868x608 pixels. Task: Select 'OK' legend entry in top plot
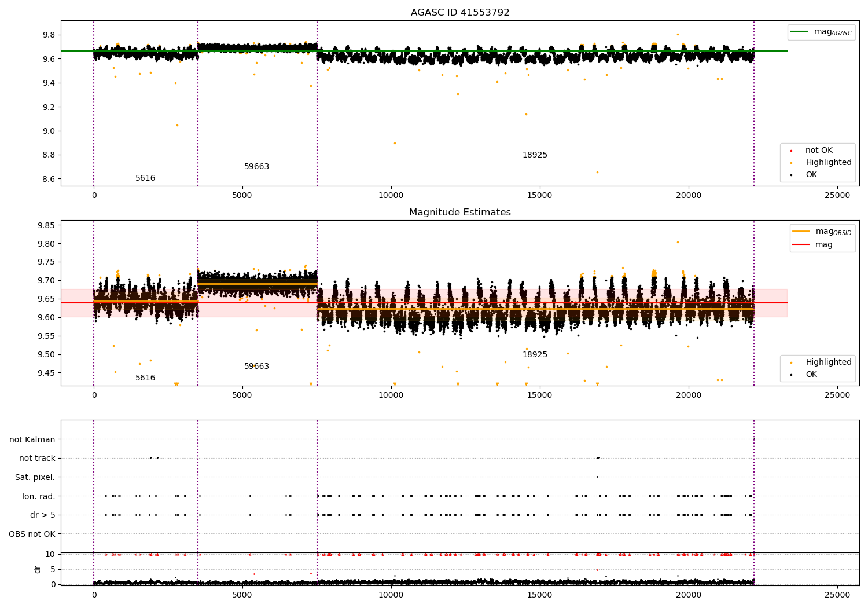pos(811,175)
